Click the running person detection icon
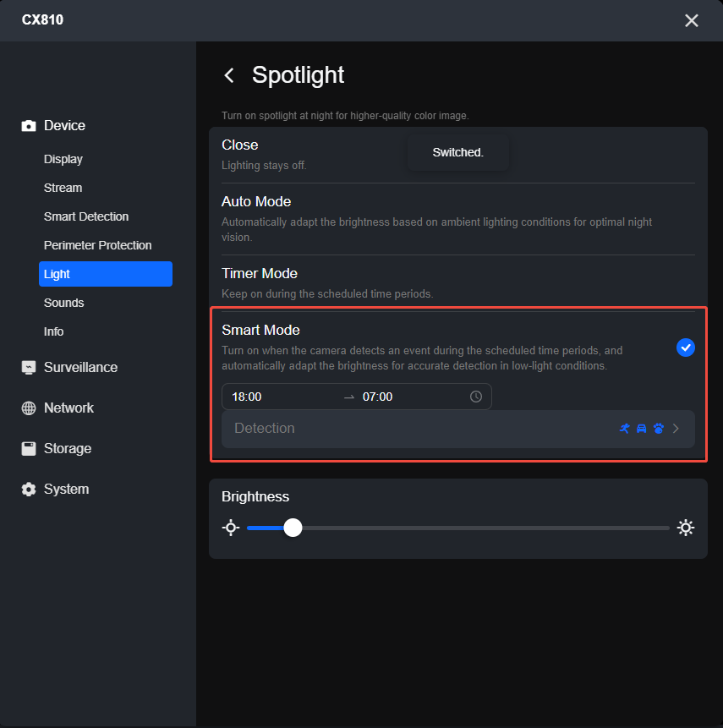 [625, 429]
